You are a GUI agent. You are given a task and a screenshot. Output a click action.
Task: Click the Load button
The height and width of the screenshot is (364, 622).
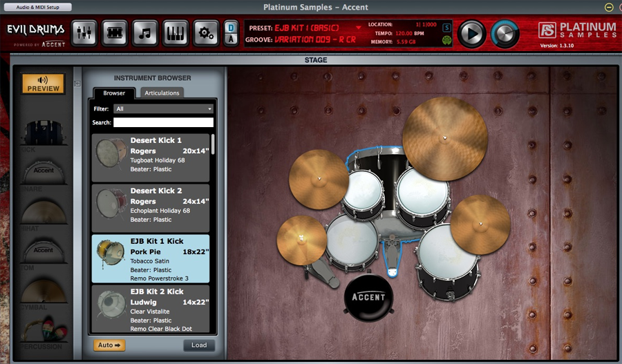point(199,345)
